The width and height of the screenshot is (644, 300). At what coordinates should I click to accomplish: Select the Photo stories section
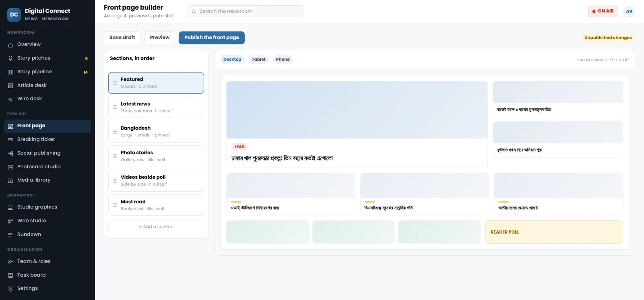[156, 156]
